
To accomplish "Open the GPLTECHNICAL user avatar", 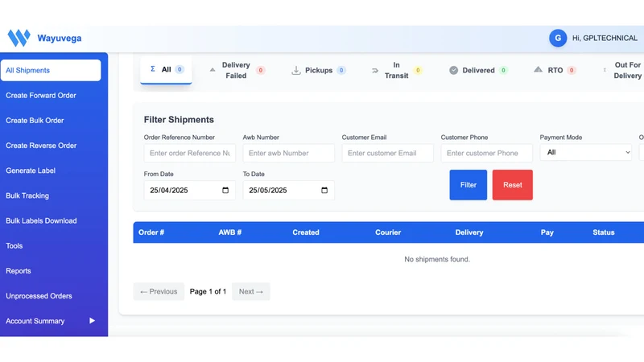I will pyautogui.click(x=558, y=38).
